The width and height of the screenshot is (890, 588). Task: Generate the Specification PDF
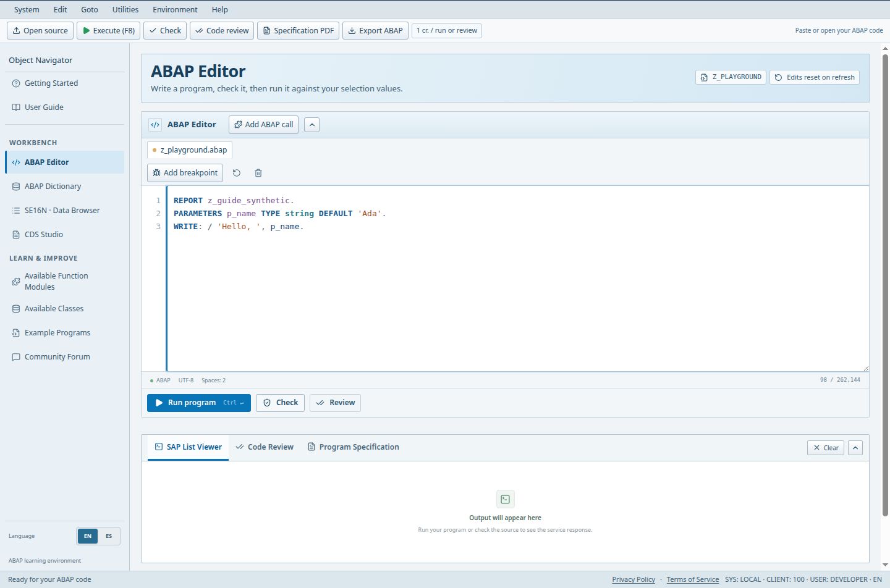298,31
